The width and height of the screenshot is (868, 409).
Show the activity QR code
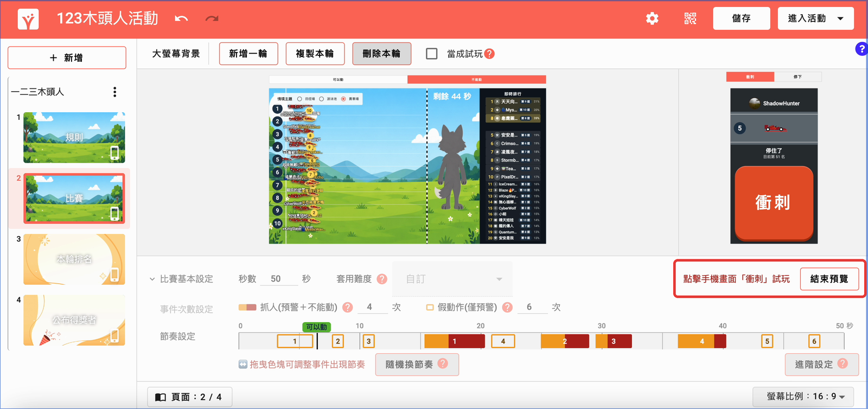click(690, 19)
